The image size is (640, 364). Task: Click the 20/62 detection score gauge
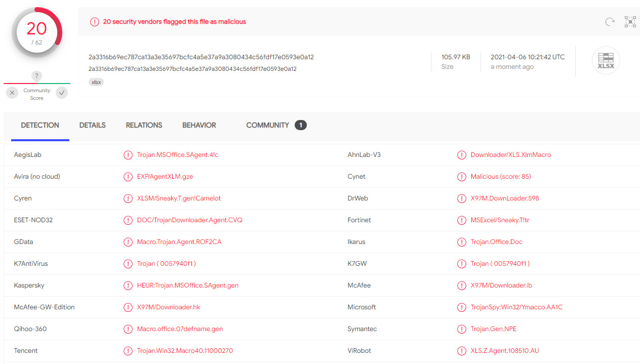(37, 33)
